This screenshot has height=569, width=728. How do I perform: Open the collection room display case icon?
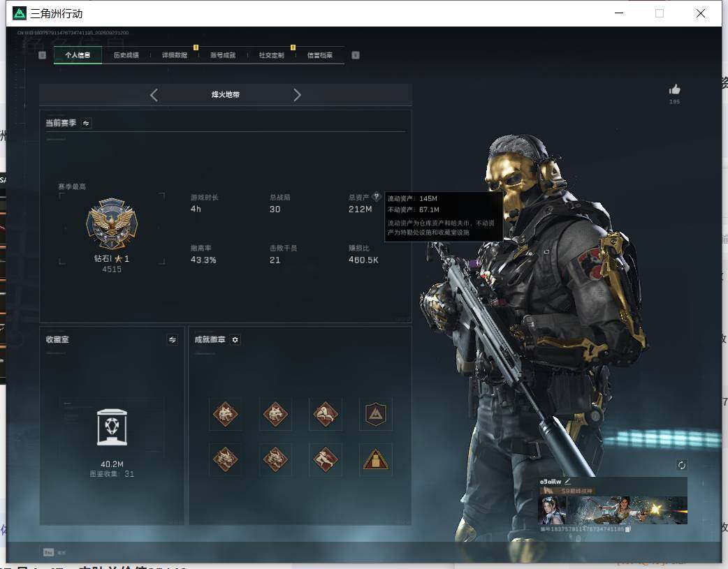(x=112, y=427)
